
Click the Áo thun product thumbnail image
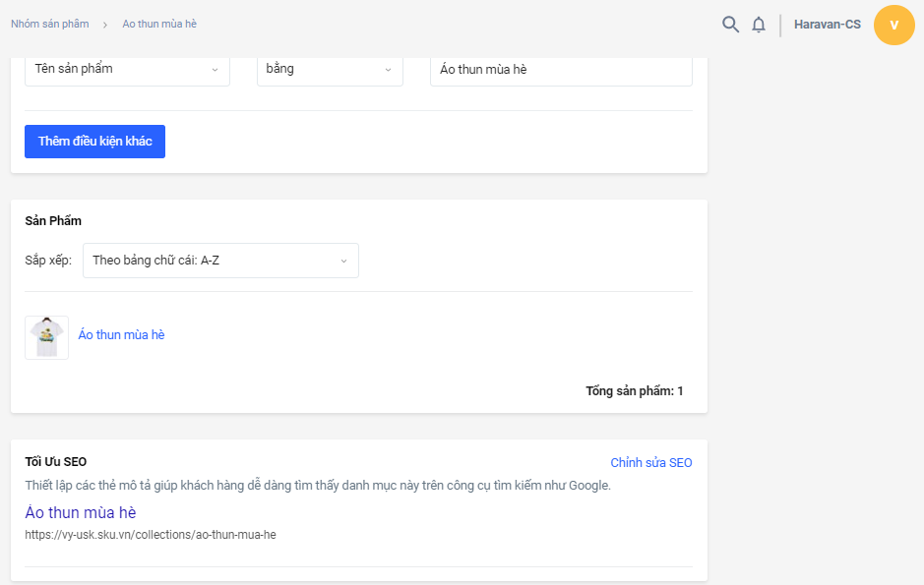coord(46,337)
